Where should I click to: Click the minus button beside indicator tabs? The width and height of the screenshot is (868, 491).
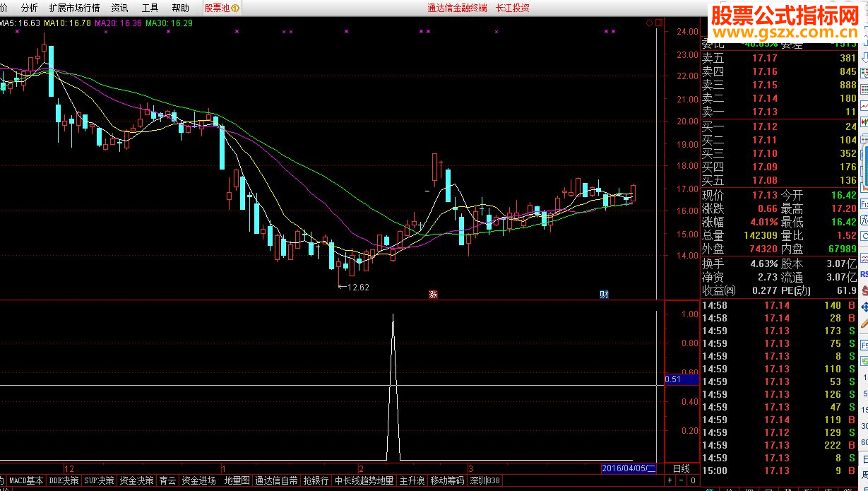pyautogui.click(x=681, y=480)
